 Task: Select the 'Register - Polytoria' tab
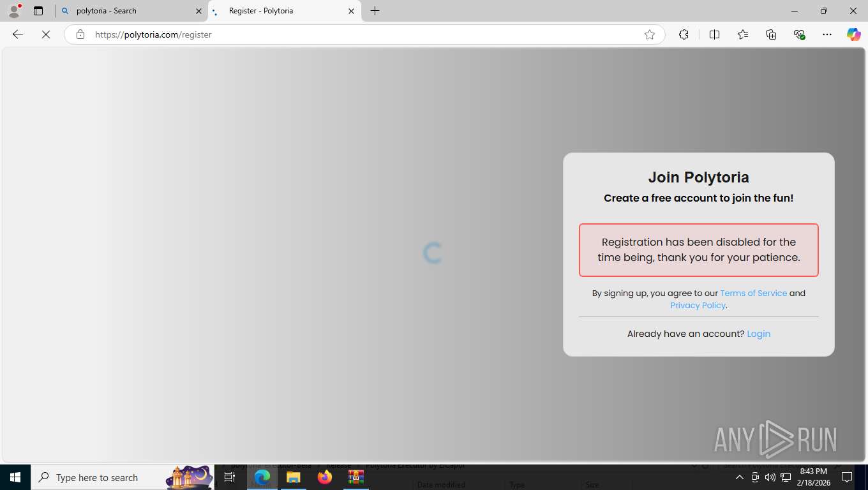coord(285,11)
